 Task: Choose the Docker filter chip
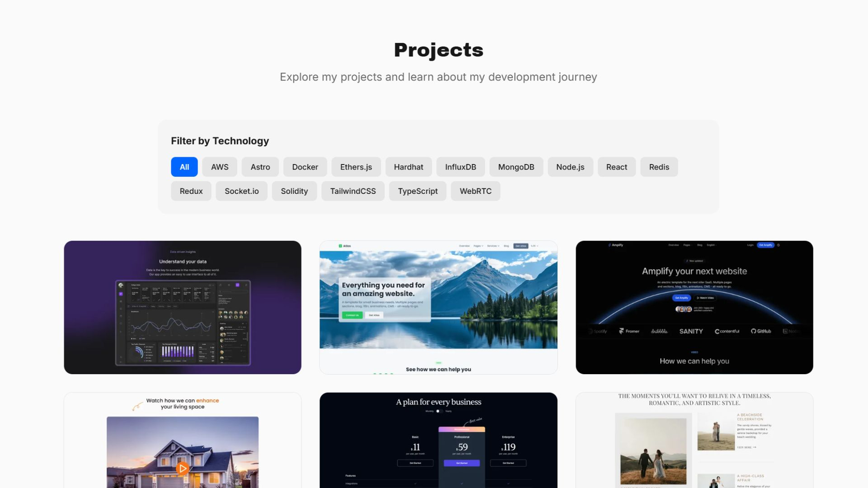coord(305,167)
